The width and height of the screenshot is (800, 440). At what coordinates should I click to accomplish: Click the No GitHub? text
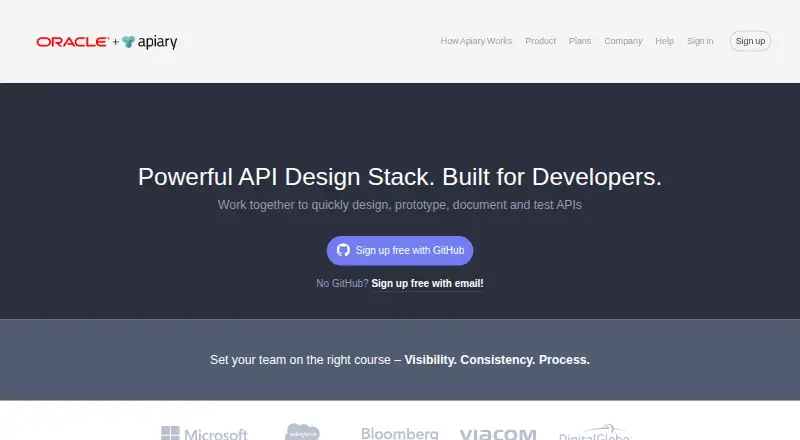point(342,283)
